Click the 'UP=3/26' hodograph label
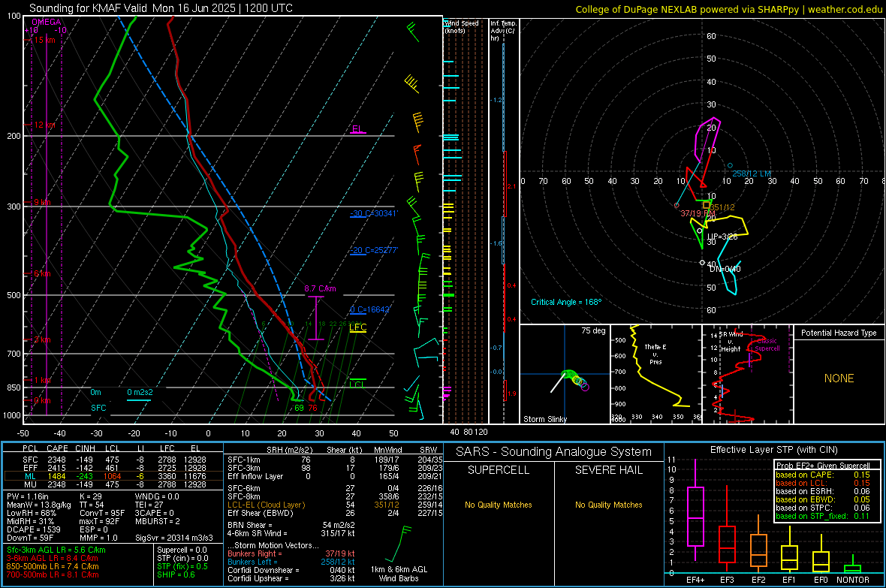The image size is (886, 588). pyautogui.click(x=723, y=237)
